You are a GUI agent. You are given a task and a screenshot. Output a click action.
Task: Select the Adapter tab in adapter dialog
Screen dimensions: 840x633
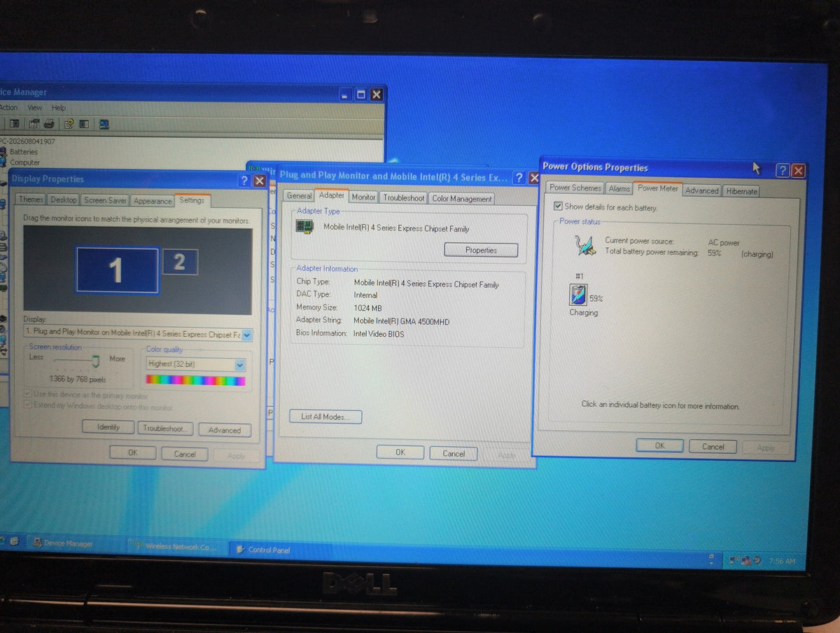332,195
